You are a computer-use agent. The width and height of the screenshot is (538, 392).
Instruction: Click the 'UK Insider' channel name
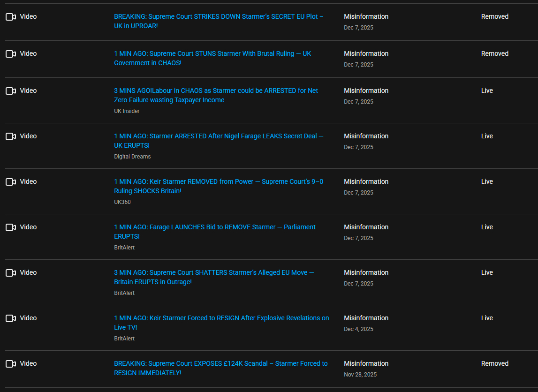[127, 111]
